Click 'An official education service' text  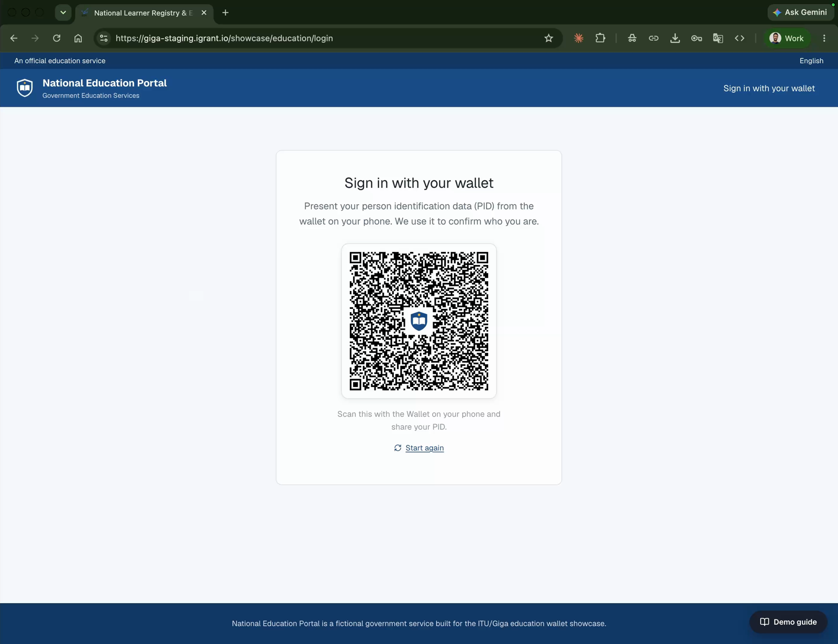(60, 61)
